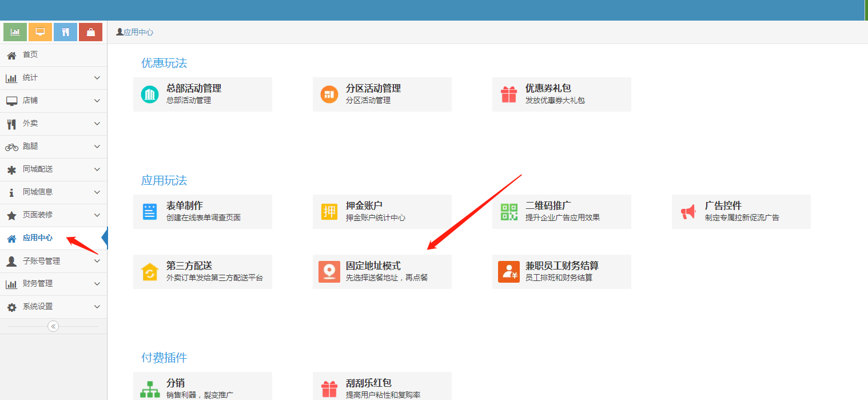Collapse the sidebar with double-arrow button
The height and width of the screenshot is (400, 868).
pyautogui.click(x=53, y=326)
